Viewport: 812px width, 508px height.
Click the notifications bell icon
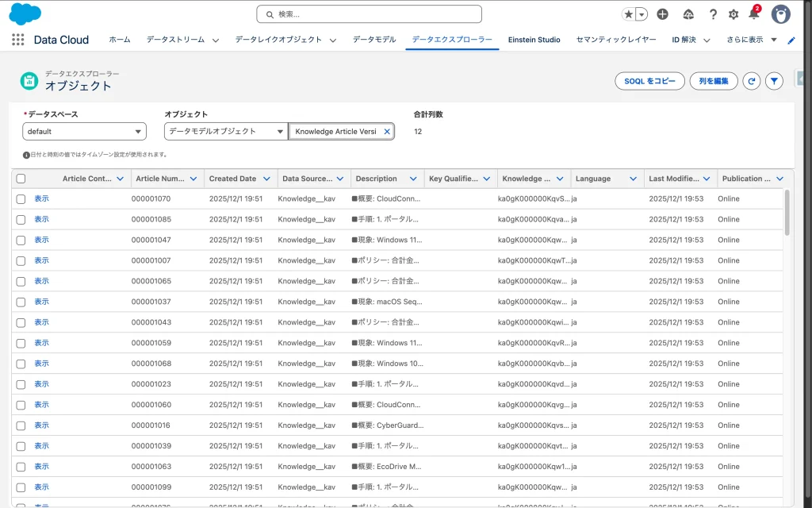pos(753,14)
